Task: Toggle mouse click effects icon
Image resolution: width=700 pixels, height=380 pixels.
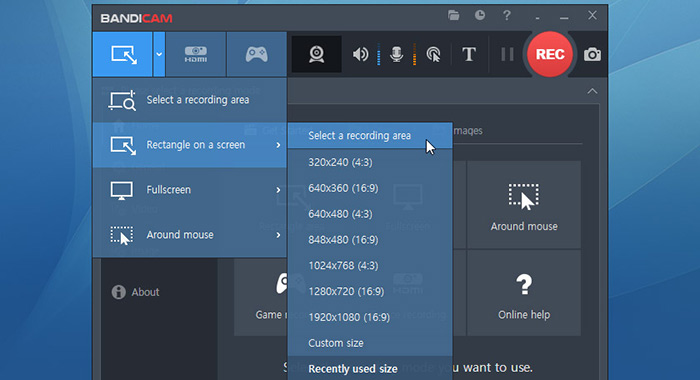Action: click(x=433, y=54)
